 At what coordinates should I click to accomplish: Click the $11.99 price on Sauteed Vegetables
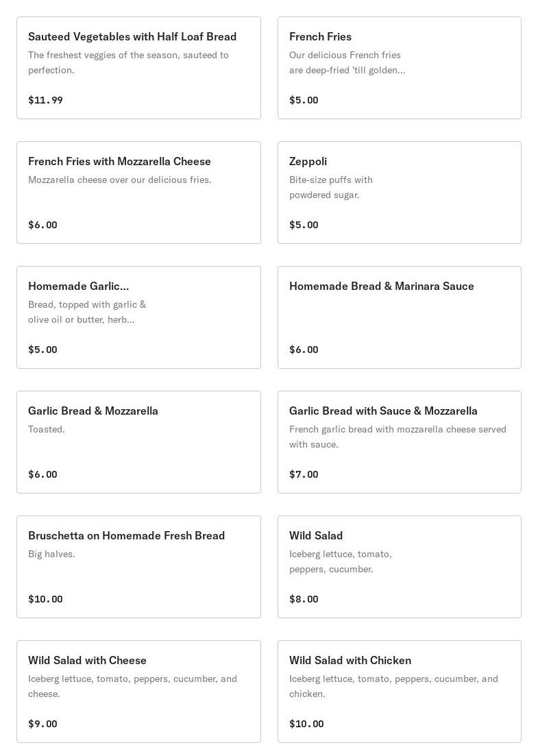tap(45, 100)
